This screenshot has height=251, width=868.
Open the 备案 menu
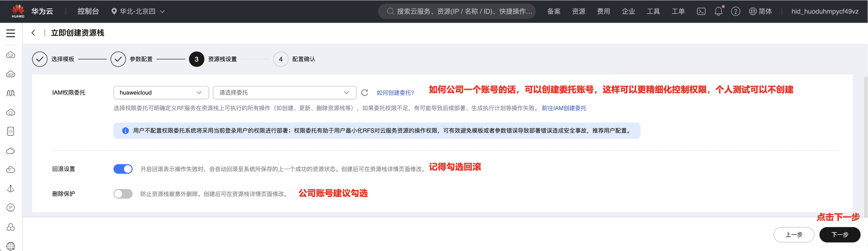click(x=554, y=12)
